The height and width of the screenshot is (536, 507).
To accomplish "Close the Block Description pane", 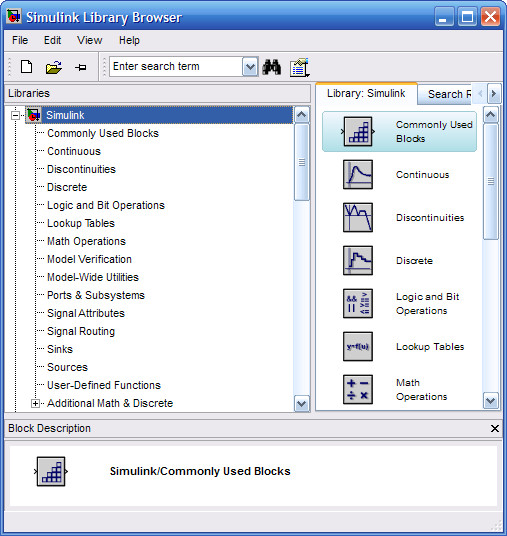I will pyautogui.click(x=494, y=428).
